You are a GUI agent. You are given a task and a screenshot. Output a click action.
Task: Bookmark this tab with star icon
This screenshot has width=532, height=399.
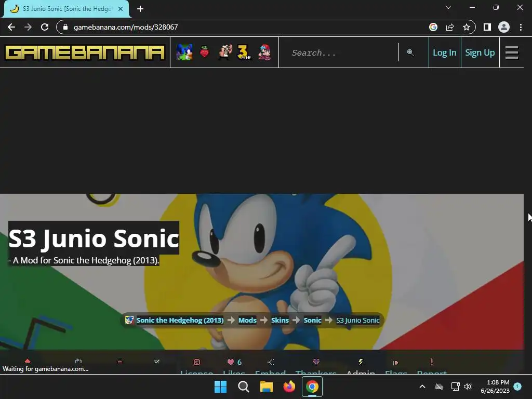[467, 27]
